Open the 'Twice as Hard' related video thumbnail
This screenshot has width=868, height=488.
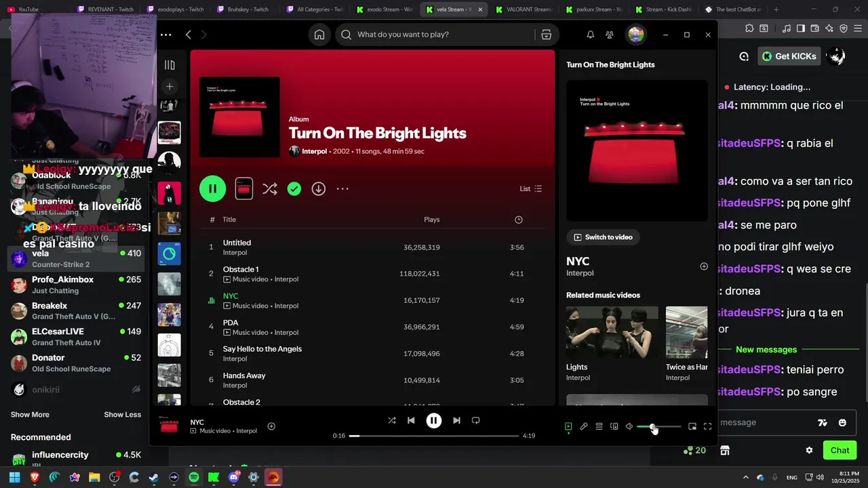click(x=686, y=333)
